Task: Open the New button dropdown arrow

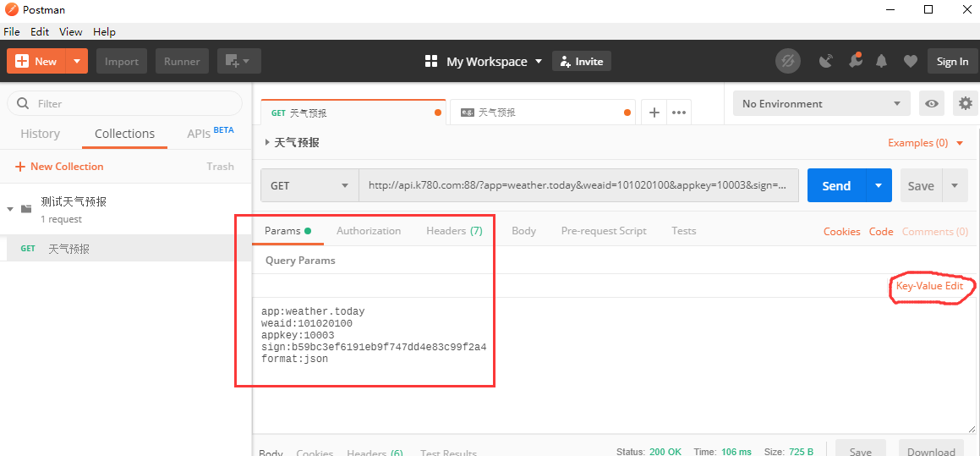Action: (77, 61)
